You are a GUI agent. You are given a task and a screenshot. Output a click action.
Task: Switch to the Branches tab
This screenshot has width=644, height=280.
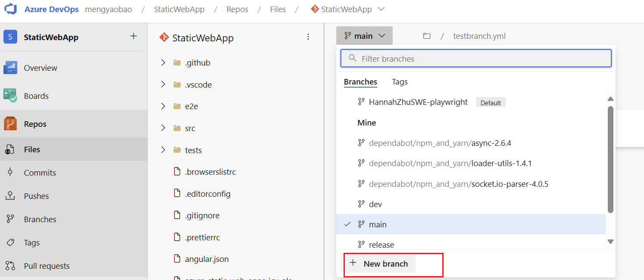point(360,82)
